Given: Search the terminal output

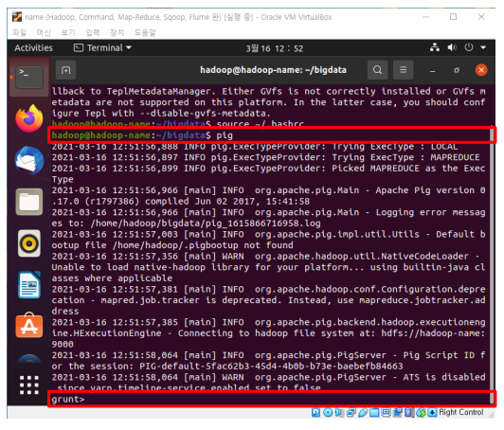Looking at the screenshot, I should 377,70.
